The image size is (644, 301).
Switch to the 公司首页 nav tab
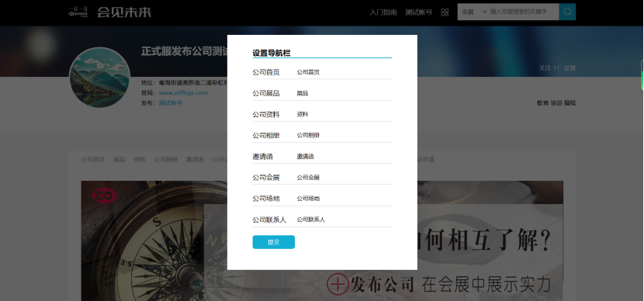coord(93,159)
